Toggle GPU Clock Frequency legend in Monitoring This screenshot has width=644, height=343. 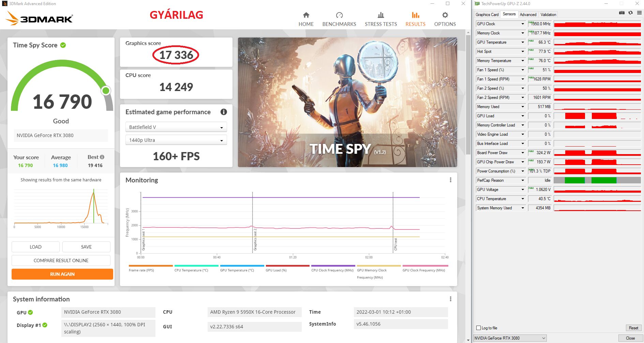pos(425,268)
